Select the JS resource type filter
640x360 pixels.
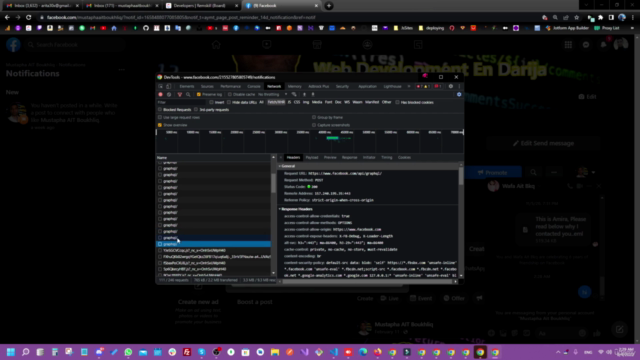point(289,102)
